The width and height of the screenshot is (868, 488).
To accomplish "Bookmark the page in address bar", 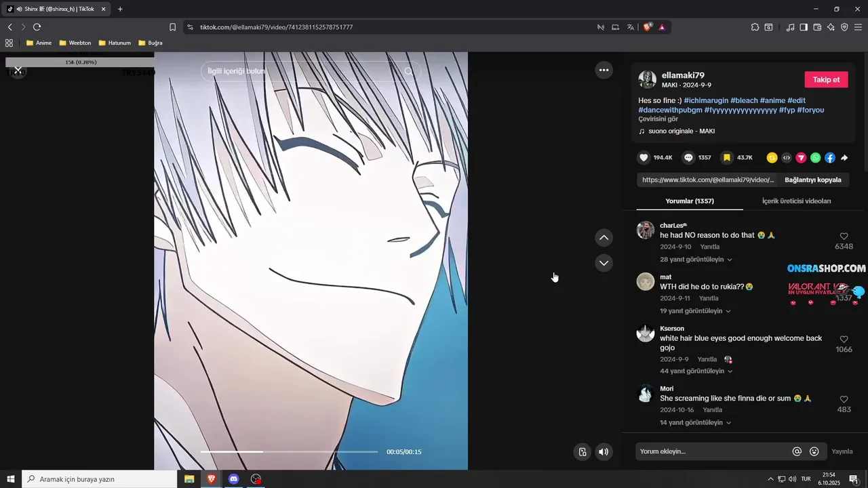I will coord(172,27).
